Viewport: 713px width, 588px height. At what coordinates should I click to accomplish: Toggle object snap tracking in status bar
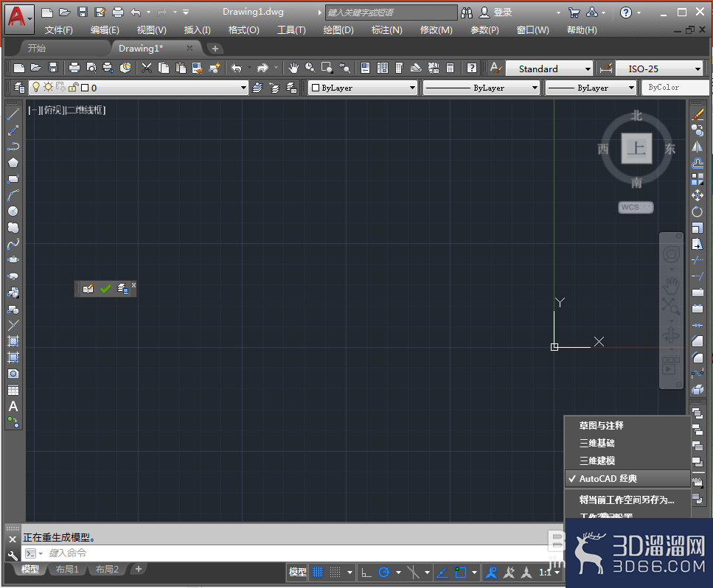tap(442, 572)
